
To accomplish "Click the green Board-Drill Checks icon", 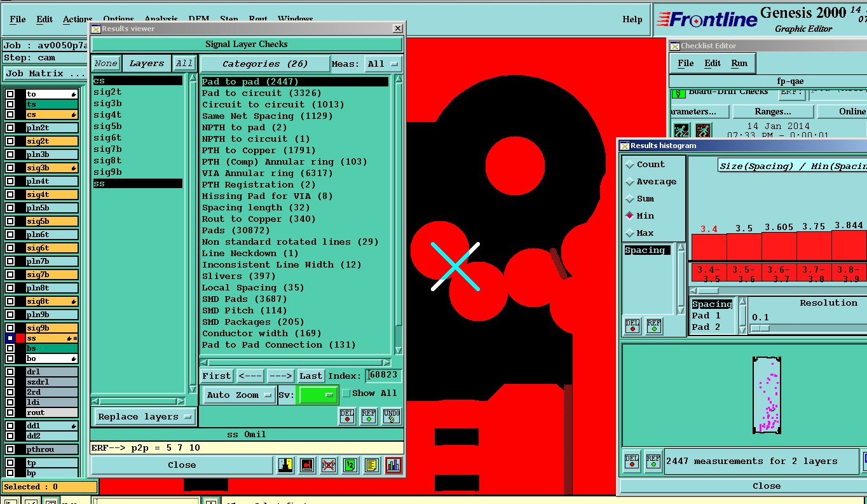I will (x=679, y=93).
